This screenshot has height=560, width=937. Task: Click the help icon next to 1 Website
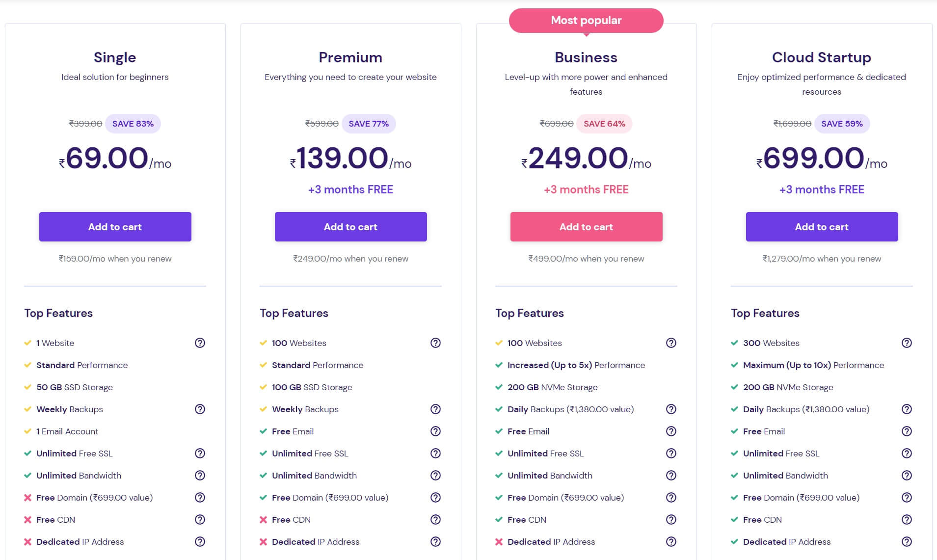pyautogui.click(x=200, y=343)
